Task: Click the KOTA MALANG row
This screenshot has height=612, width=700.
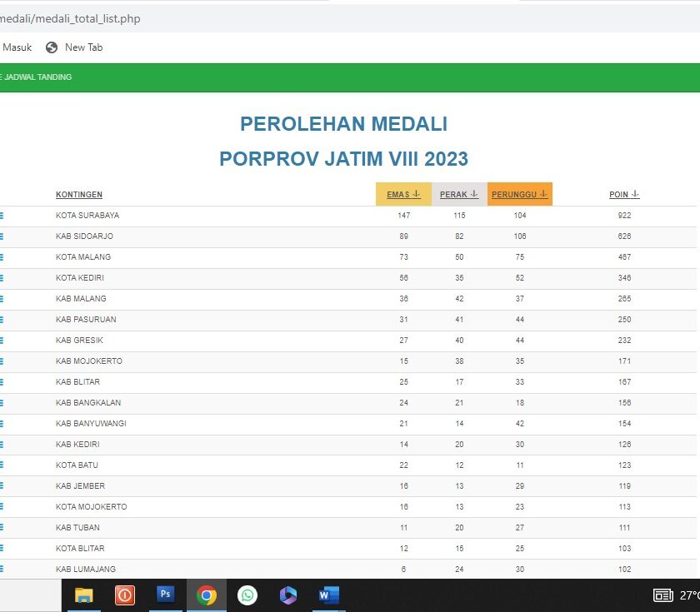Action: coord(83,257)
